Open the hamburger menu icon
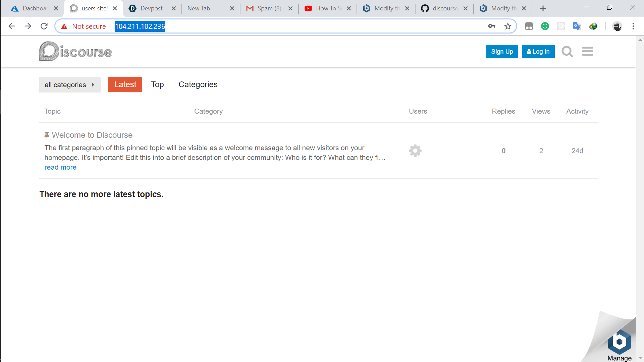Screen dimensions: 644x362 587,51
